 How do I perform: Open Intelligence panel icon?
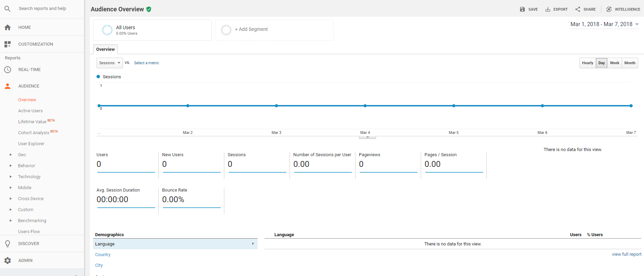(x=609, y=9)
